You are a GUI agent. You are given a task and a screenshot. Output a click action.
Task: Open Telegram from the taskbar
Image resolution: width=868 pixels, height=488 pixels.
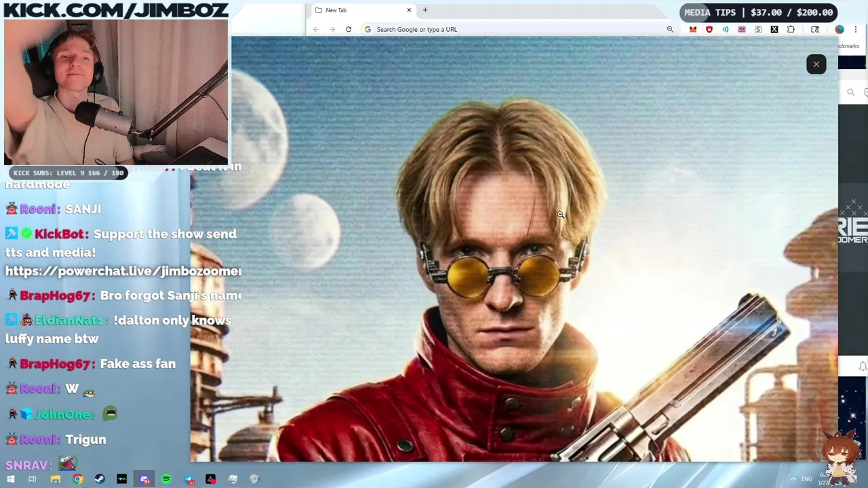click(189, 479)
